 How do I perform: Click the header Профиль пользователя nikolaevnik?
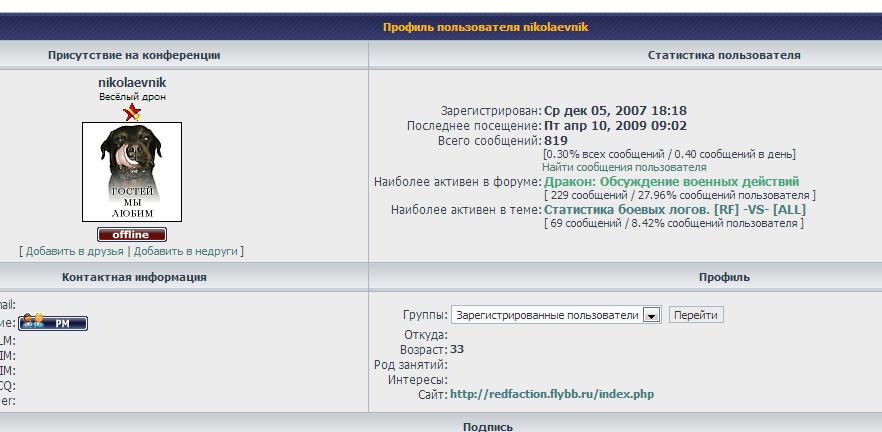click(485, 27)
